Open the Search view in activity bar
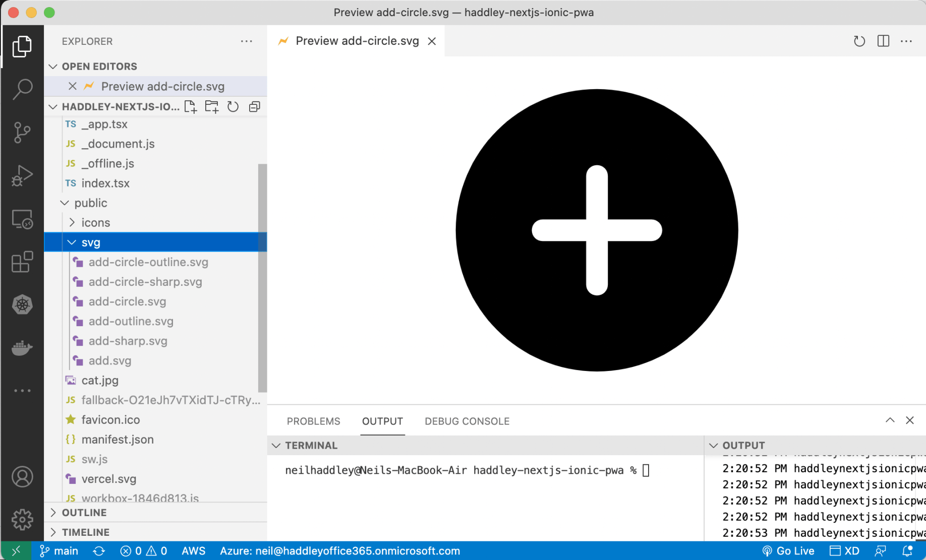Image resolution: width=926 pixels, height=560 pixels. point(22,89)
